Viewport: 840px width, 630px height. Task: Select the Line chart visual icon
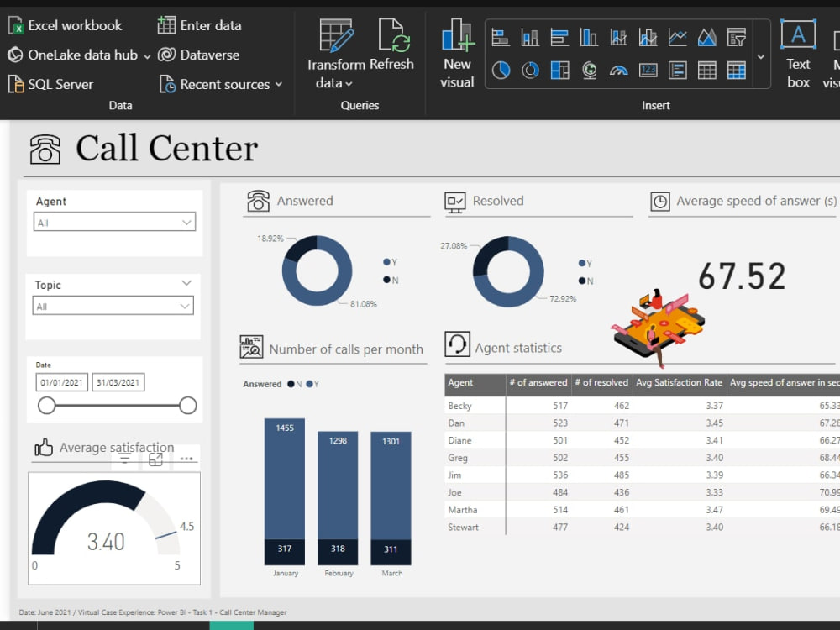coord(678,37)
